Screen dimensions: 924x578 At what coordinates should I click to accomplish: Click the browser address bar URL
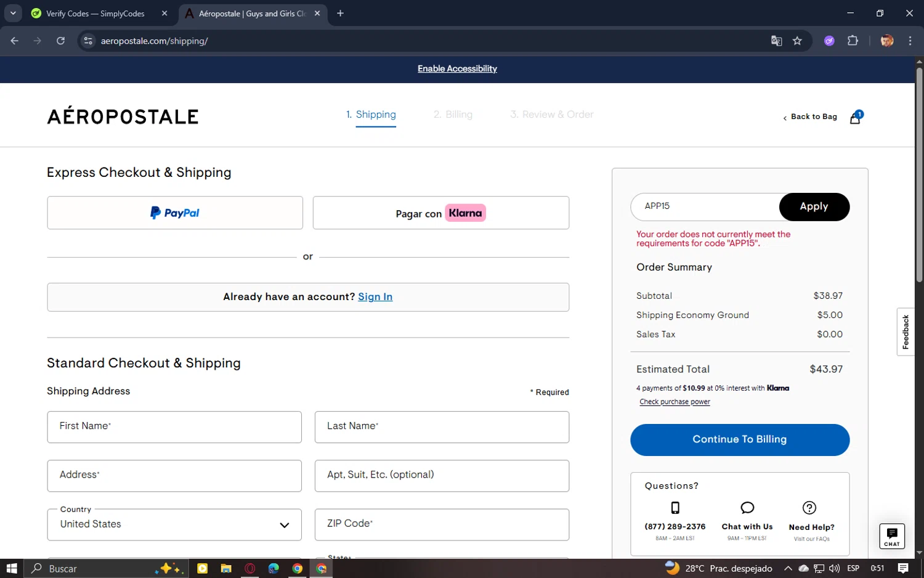154,41
